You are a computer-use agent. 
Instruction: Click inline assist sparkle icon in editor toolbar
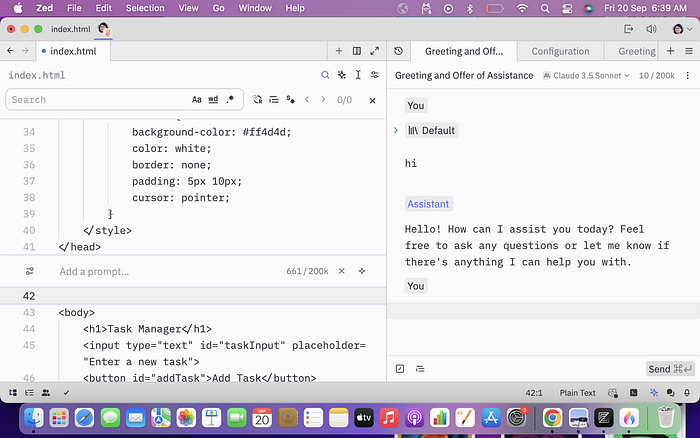click(342, 75)
